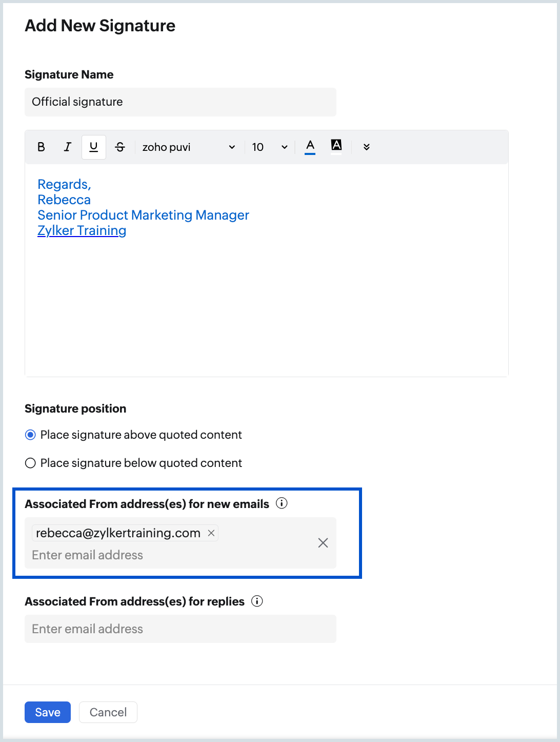Viewport: 560px width, 742px height.
Task: Toggle underline formatting button
Action: tap(93, 147)
